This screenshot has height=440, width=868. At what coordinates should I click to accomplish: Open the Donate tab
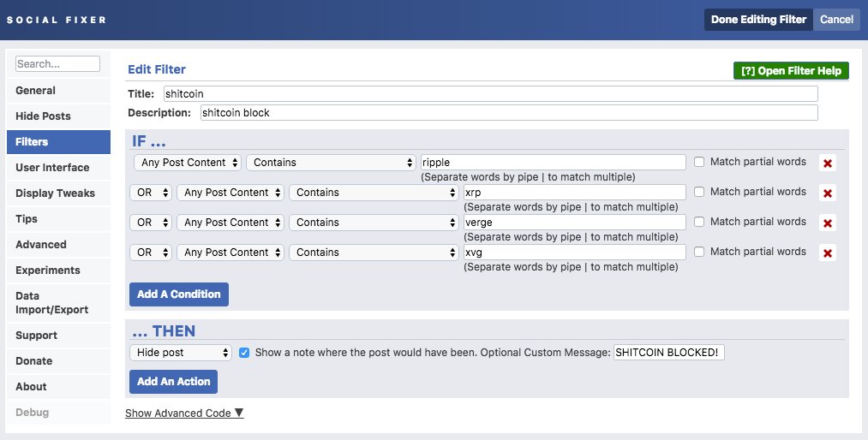(58, 361)
